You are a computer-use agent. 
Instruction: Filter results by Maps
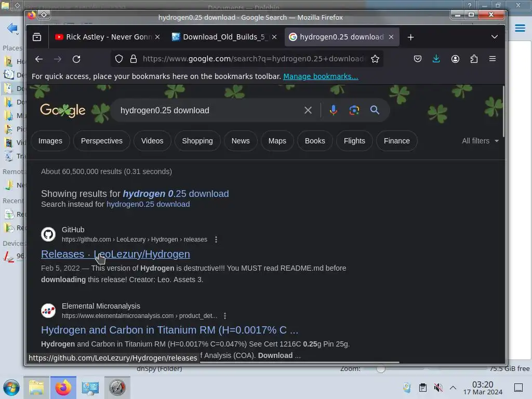point(277,141)
